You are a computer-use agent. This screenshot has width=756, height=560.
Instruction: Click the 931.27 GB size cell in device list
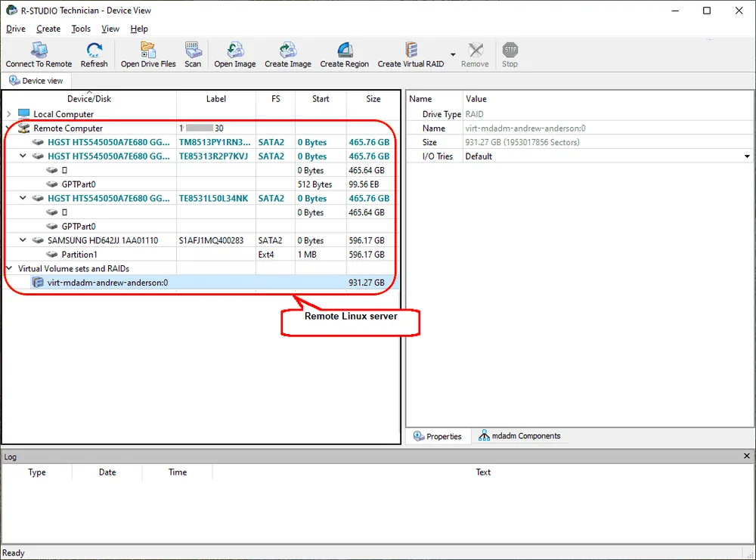373,283
